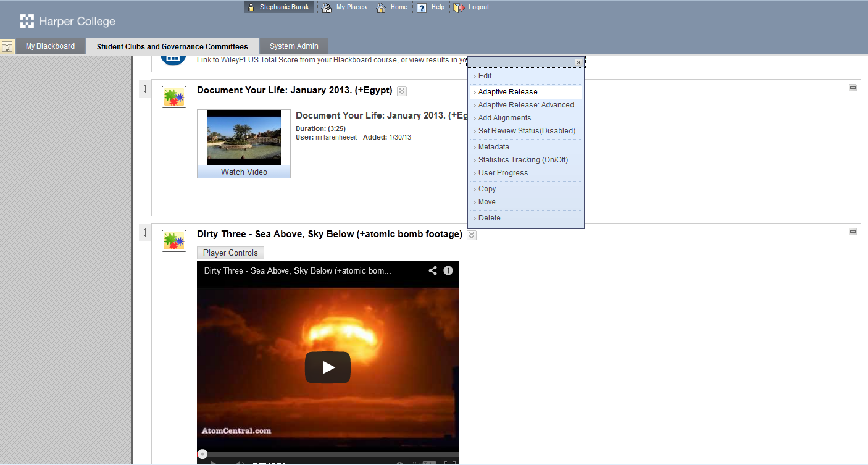Click the My Places people icon
868x465 pixels.
(x=327, y=7)
